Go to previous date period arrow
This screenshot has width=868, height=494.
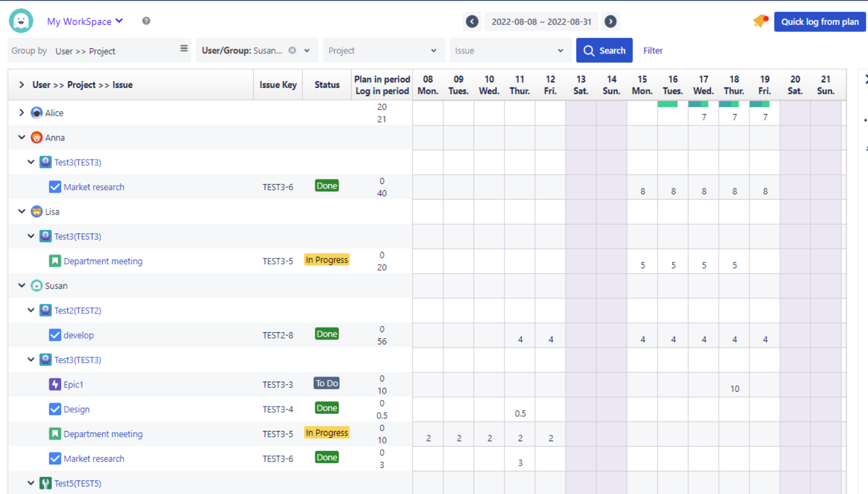(x=472, y=22)
